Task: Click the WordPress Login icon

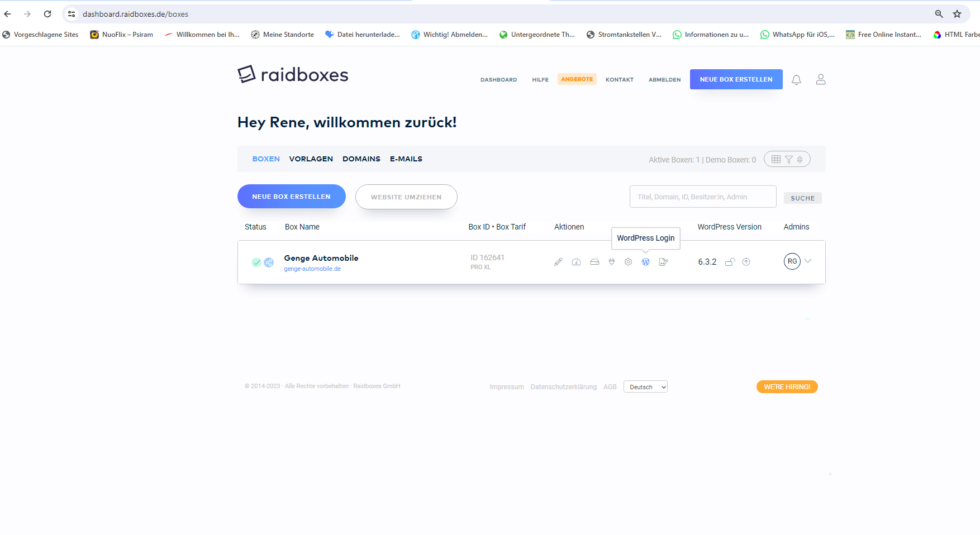Action: (x=646, y=262)
